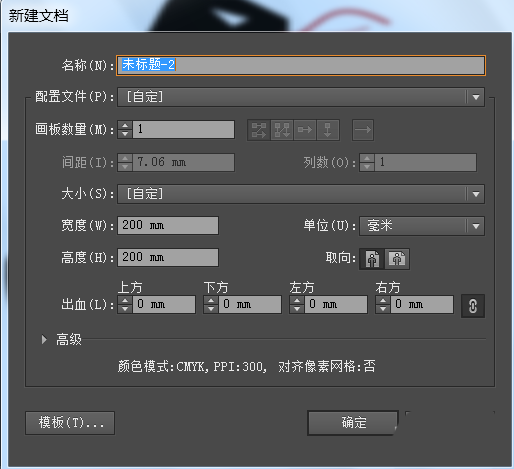The height and width of the screenshot is (469, 514).
Task: Click the 列数 columns field
Action: (x=426, y=163)
